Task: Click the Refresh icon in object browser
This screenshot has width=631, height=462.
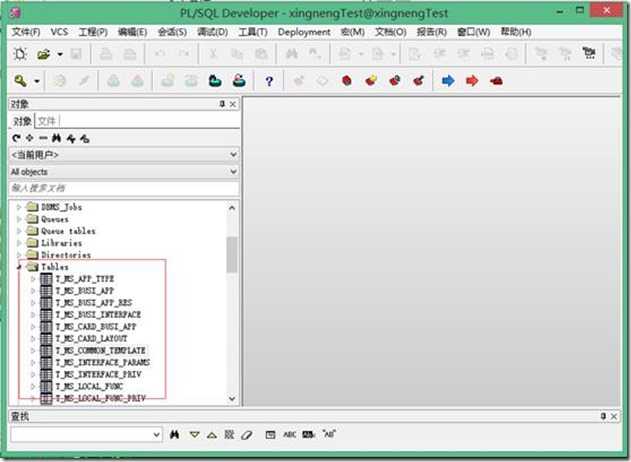Action: click(x=16, y=138)
